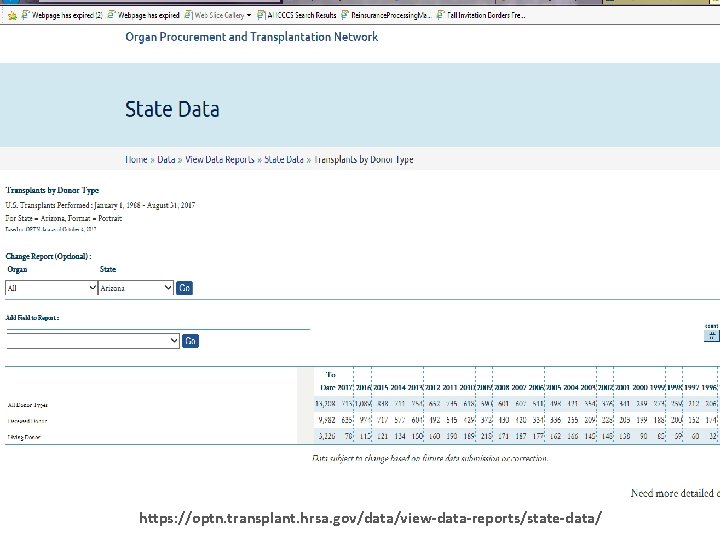Click the 'Deceased Donor' row label
Viewport: 720px width, 540px height.
27,421
